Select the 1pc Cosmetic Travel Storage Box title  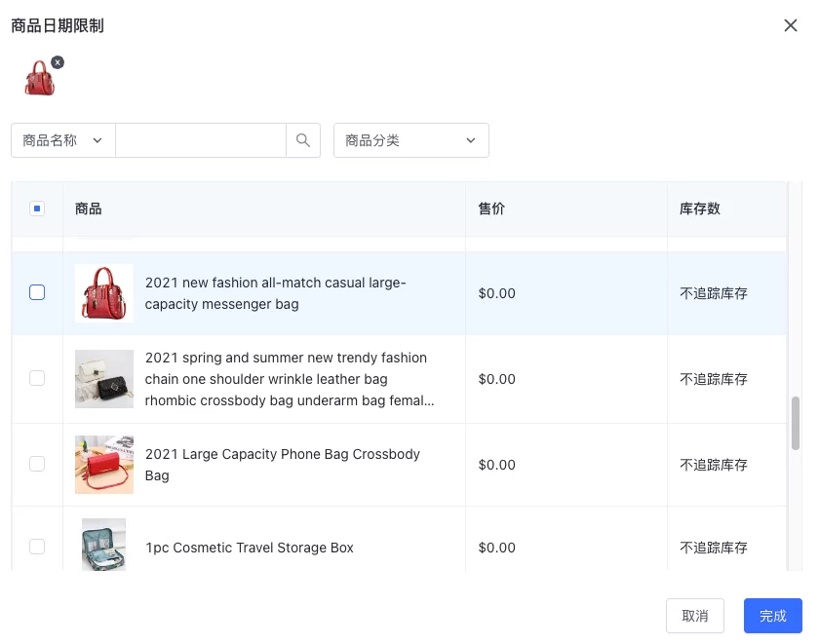click(x=249, y=548)
